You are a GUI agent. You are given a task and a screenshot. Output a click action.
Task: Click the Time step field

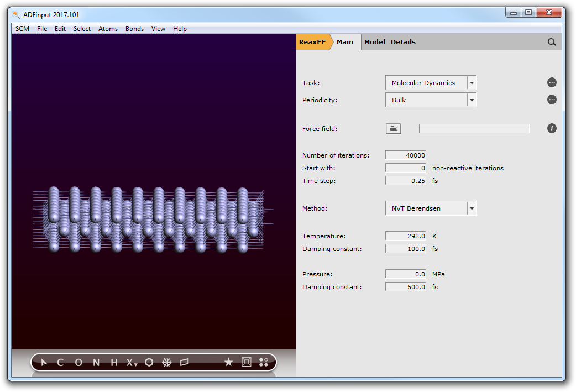pyautogui.click(x=406, y=181)
